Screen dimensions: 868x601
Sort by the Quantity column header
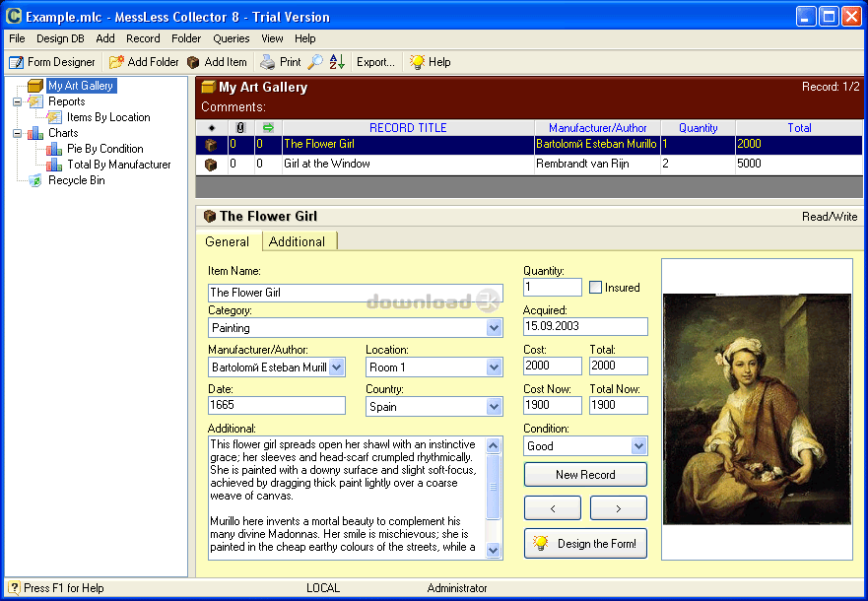point(699,128)
